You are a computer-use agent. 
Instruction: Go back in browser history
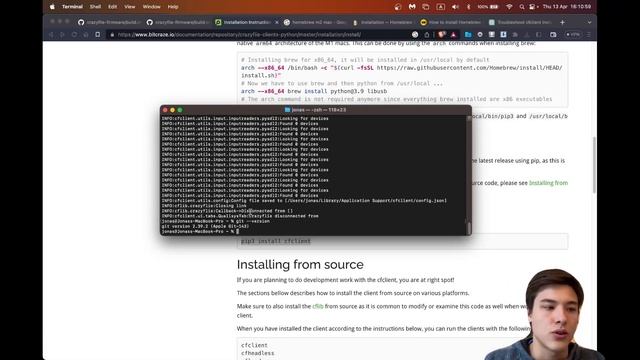[51, 35]
